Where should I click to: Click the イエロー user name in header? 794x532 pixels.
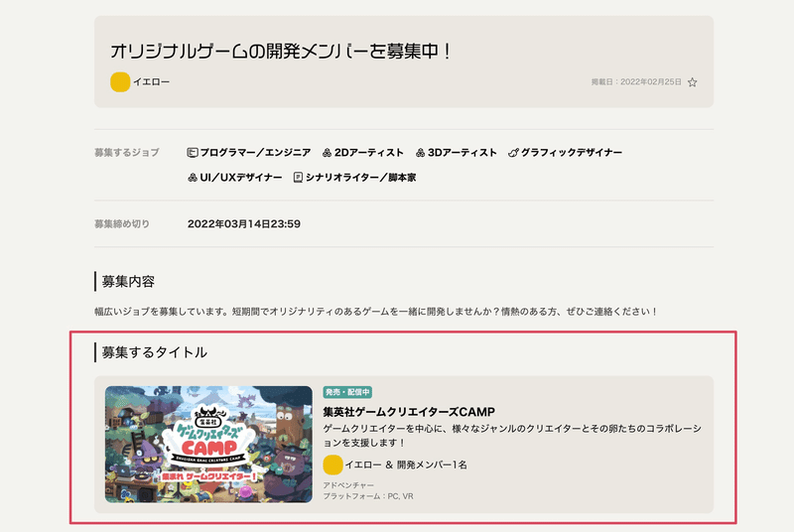click(x=152, y=82)
